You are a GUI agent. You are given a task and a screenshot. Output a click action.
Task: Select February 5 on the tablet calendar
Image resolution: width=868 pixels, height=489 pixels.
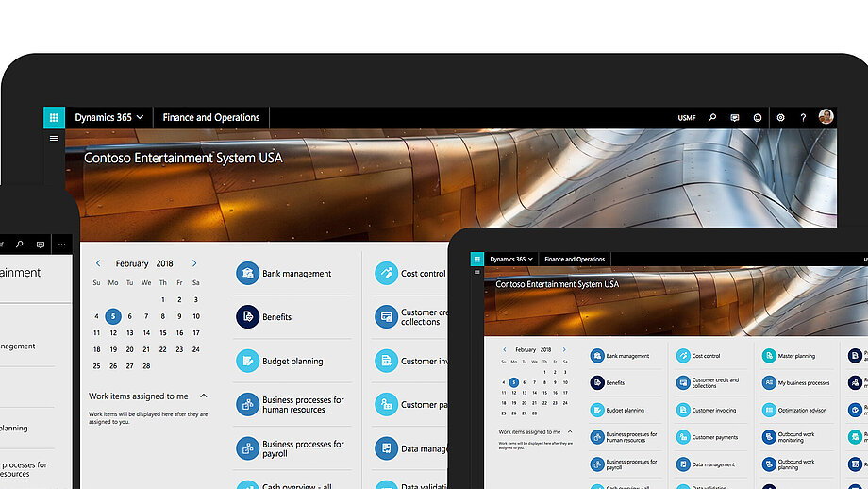513,382
